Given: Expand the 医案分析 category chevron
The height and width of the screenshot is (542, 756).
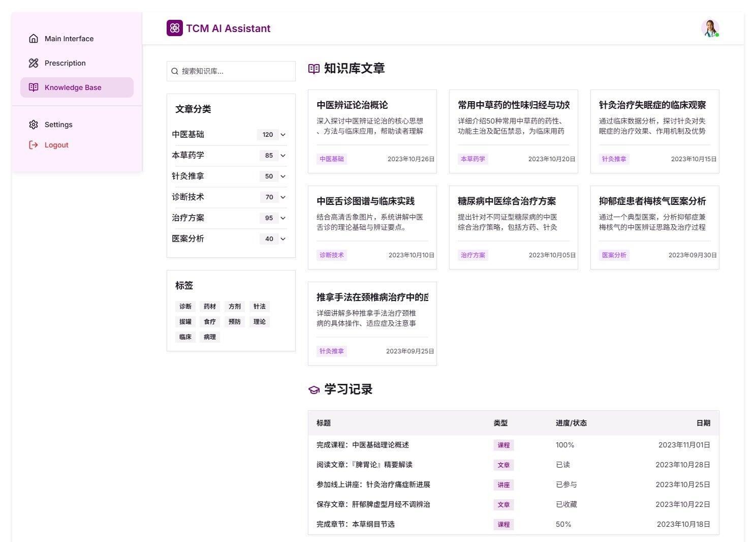Looking at the screenshot, I should point(283,239).
